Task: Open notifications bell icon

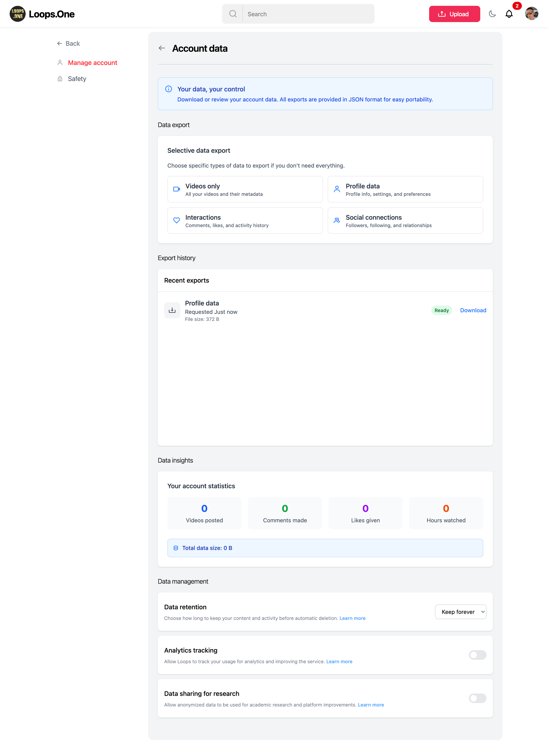Action: [509, 14]
